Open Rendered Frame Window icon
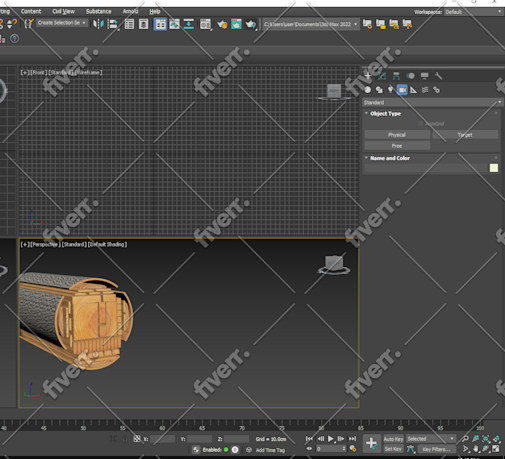The height and width of the screenshot is (459, 505). [236, 24]
